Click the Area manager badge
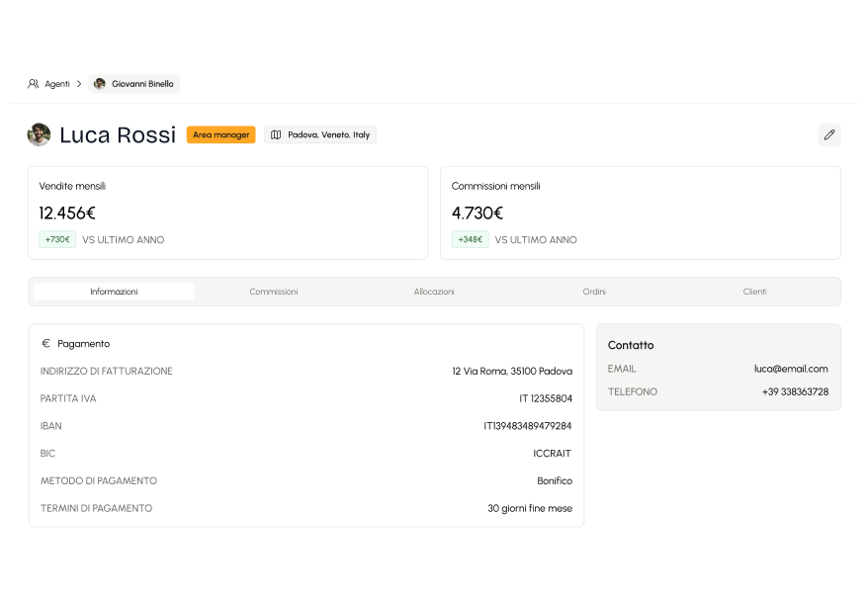The height and width of the screenshot is (599, 868). tap(220, 134)
